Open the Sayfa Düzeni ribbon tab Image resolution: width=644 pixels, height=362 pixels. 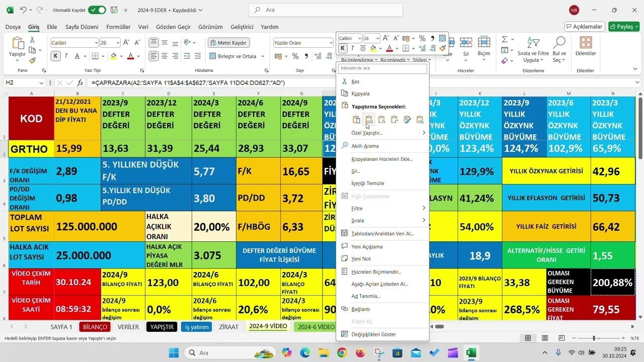click(82, 27)
